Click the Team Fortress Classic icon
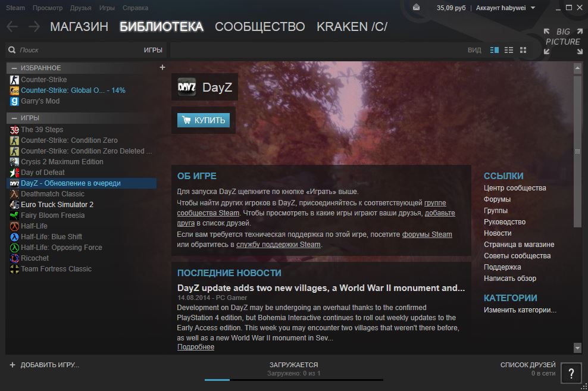Screen dimensions: 588x391 (x=14, y=269)
